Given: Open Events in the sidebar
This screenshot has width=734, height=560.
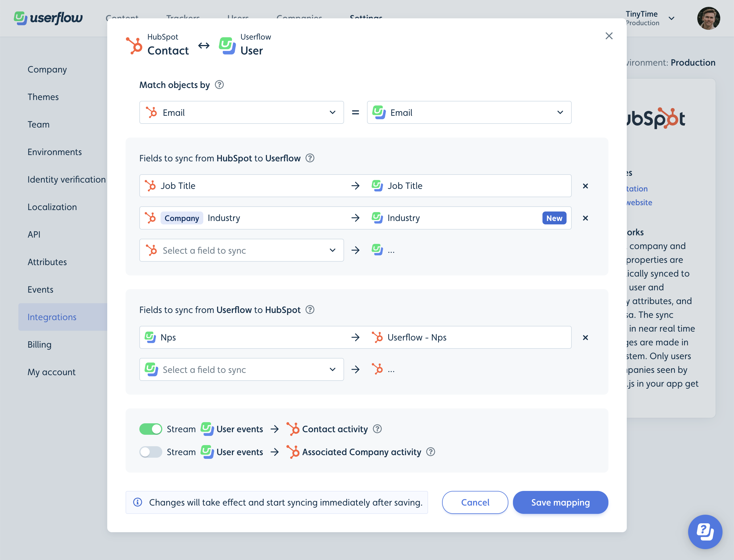Looking at the screenshot, I should pyautogui.click(x=40, y=289).
